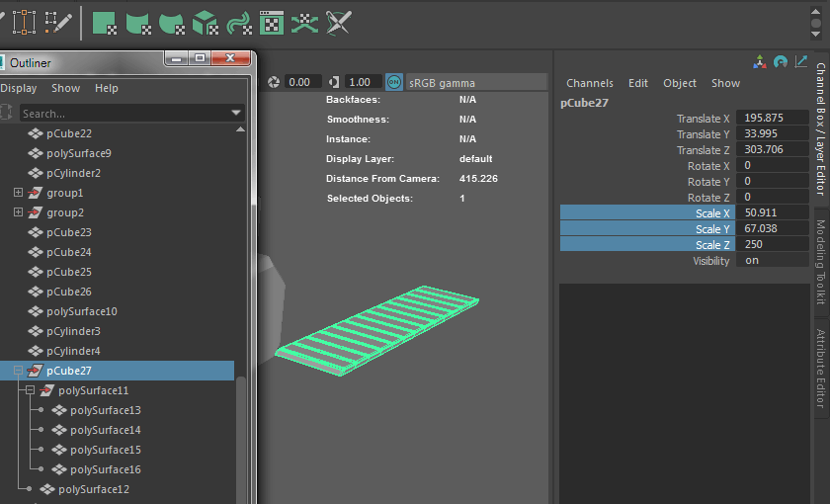The image size is (830, 504).
Task: Click the viewport gamma icon
Action: point(334,82)
